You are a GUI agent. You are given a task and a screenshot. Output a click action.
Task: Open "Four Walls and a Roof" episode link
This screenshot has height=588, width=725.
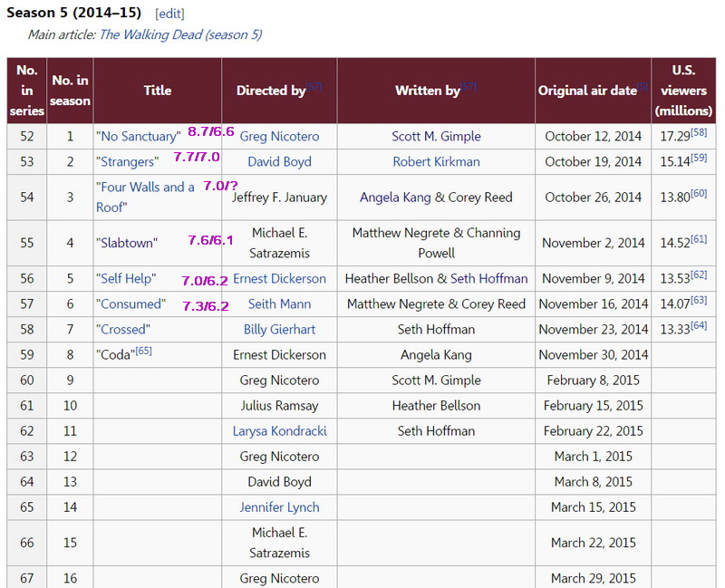[x=145, y=197]
